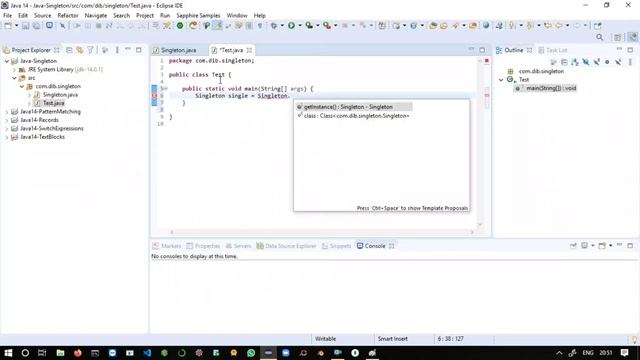Open the Debug configurations dropdown arrow
The width and height of the screenshot is (640, 360).
282,26
